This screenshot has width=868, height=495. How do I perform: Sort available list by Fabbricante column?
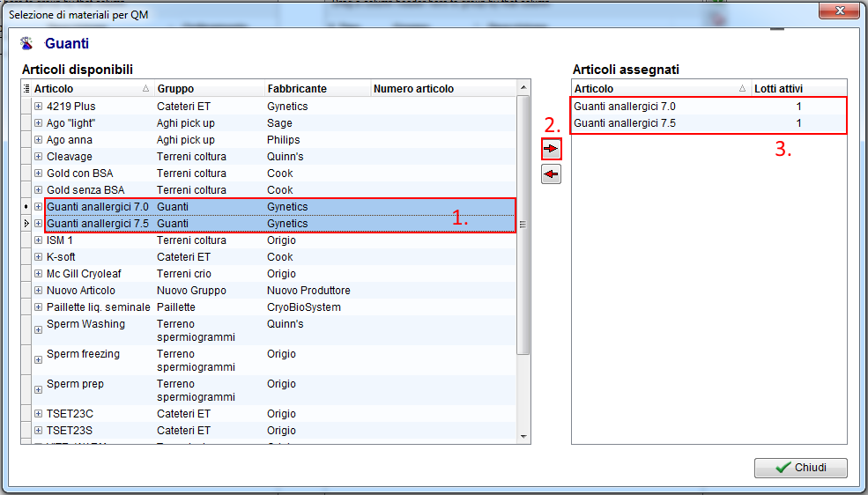point(318,88)
